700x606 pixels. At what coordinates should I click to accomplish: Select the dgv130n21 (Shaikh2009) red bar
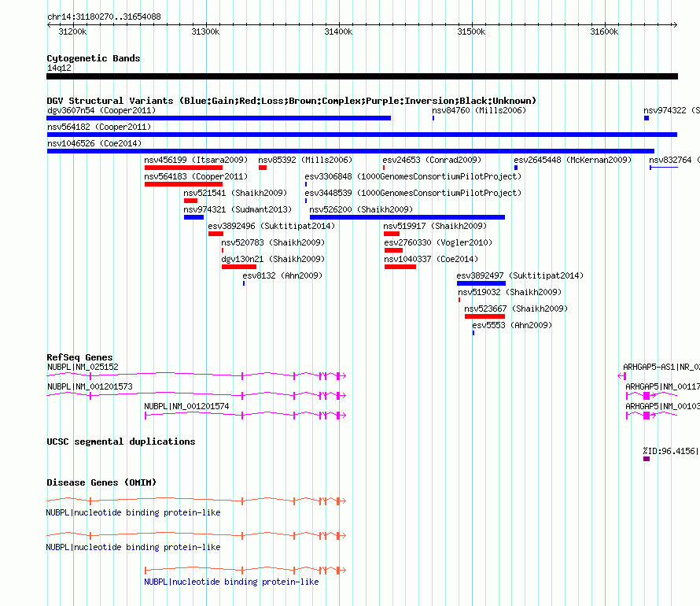coord(239,267)
